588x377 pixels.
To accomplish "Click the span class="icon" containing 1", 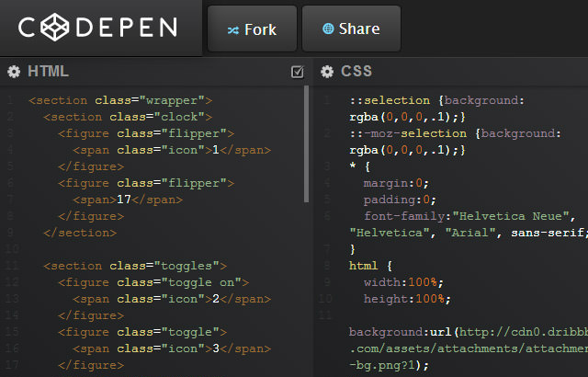I will tap(172, 150).
